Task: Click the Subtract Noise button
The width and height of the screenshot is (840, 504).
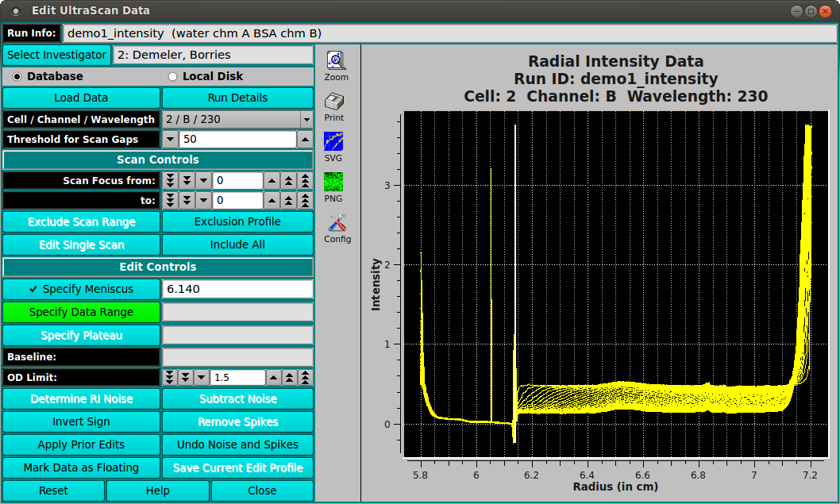Action: point(237,399)
